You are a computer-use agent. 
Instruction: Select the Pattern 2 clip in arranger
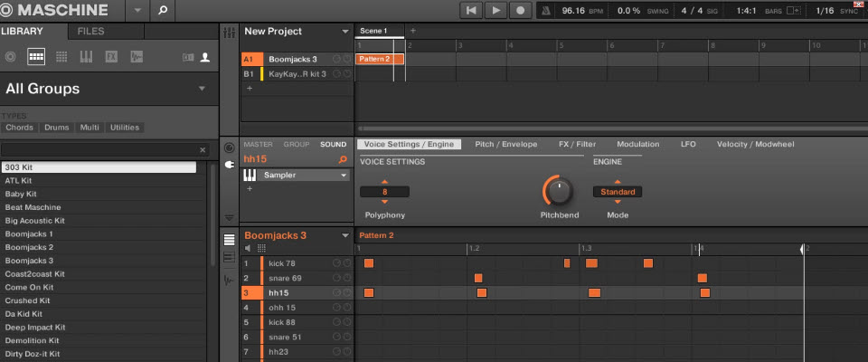click(x=380, y=59)
